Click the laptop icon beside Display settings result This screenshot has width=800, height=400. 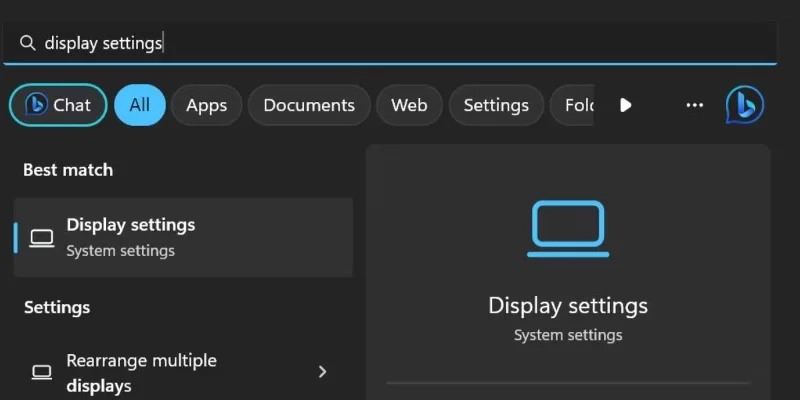(42, 238)
